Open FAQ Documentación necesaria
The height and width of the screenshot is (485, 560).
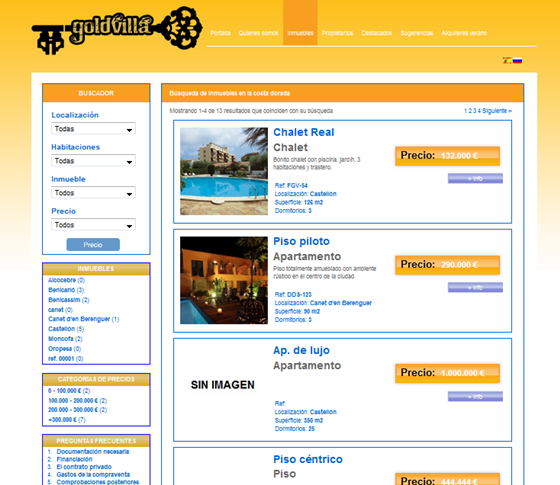pyautogui.click(x=93, y=451)
